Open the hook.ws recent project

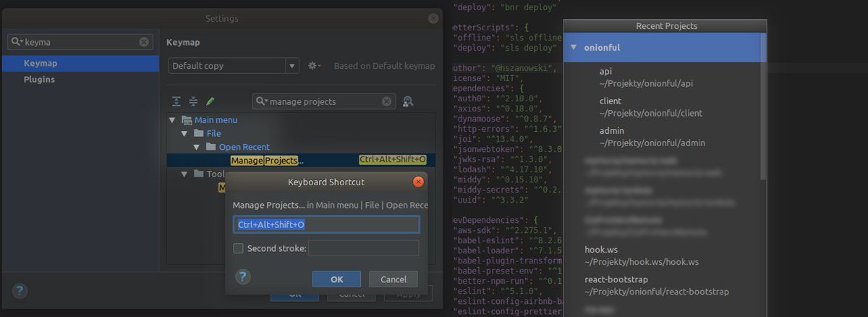point(662,255)
